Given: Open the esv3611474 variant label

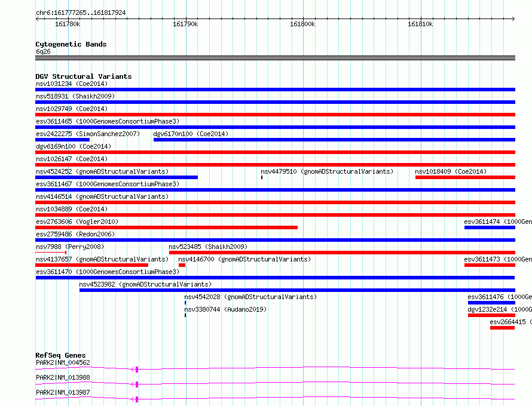Looking at the screenshot, I should coord(498,222).
